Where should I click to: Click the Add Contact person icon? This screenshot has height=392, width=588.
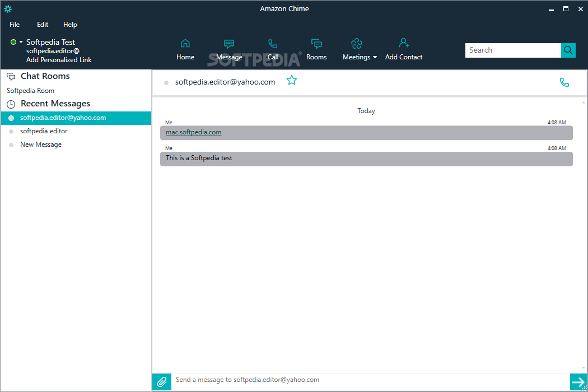point(404,43)
